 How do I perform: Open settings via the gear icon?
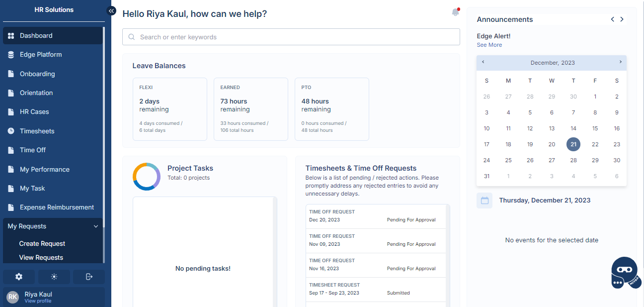19,277
